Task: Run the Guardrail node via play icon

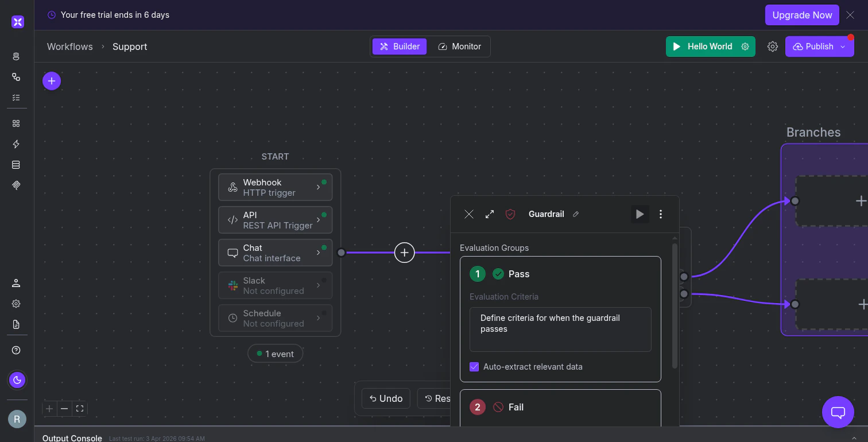Action: pyautogui.click(x=640, y=214)
